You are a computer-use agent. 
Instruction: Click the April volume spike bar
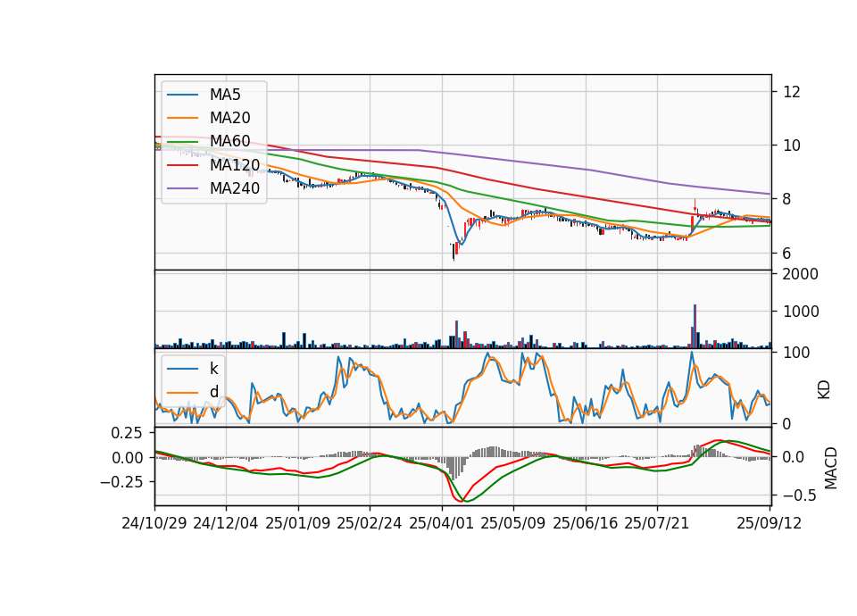pyautogui.click(x=456, y=334)
